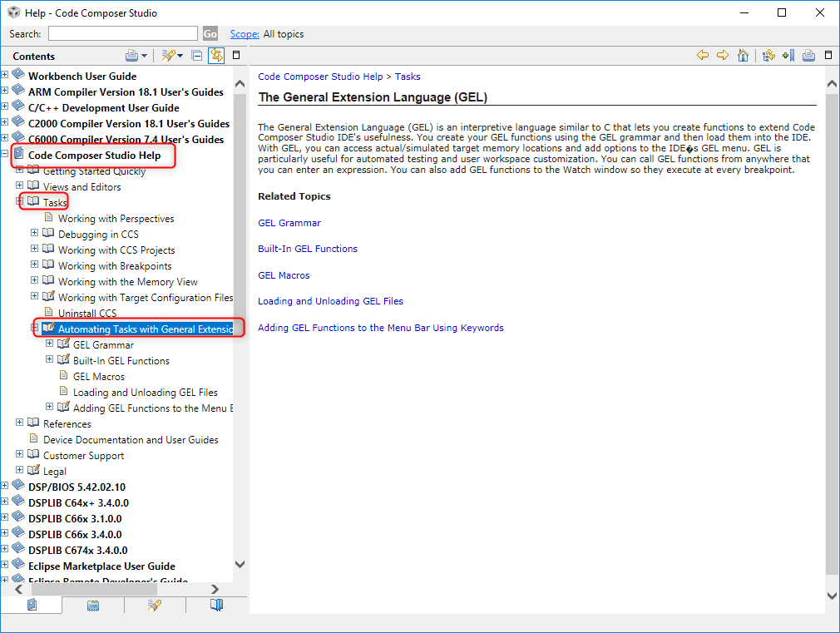Select Eclipse Marketplace User Guide

tap(101, 566)
